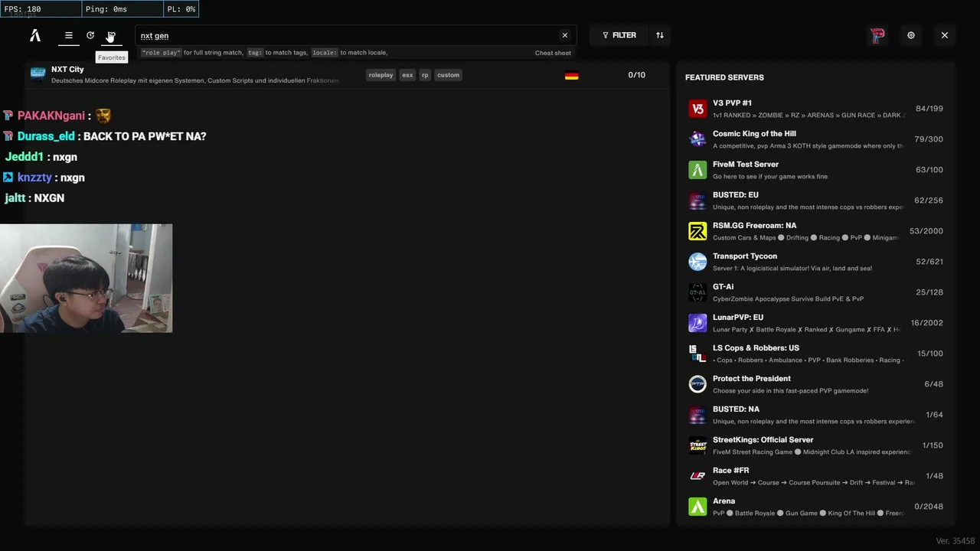Open the server list hamburger icon
The width and height of the screenshot is (980, 551).
69,35
